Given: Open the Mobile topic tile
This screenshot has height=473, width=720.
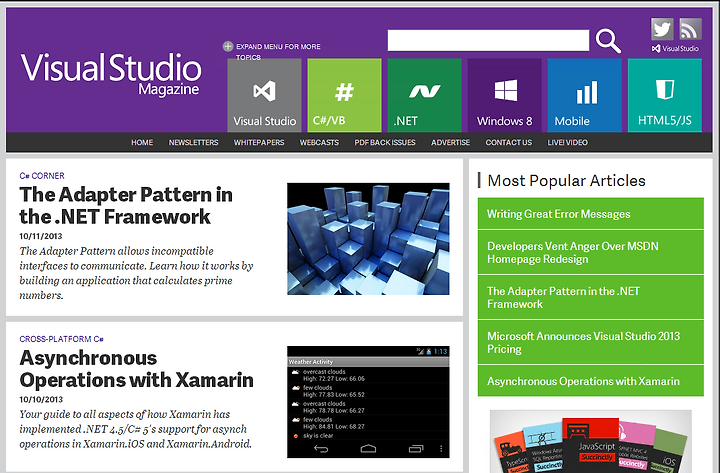Looking at the screenshot, I should 585,95.
